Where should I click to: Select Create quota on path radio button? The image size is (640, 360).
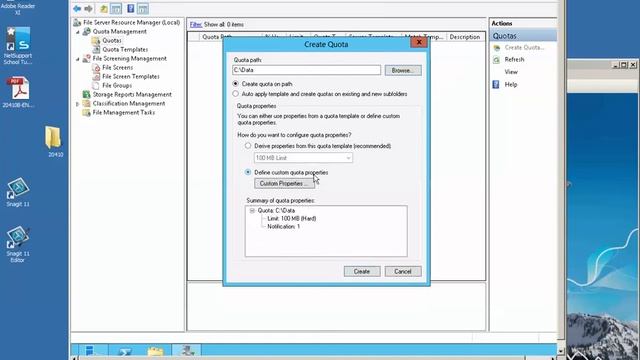coord(236,84)
